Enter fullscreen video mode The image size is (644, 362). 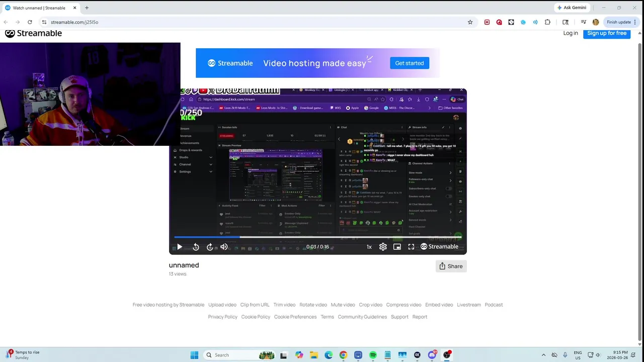tap(411, 247)
